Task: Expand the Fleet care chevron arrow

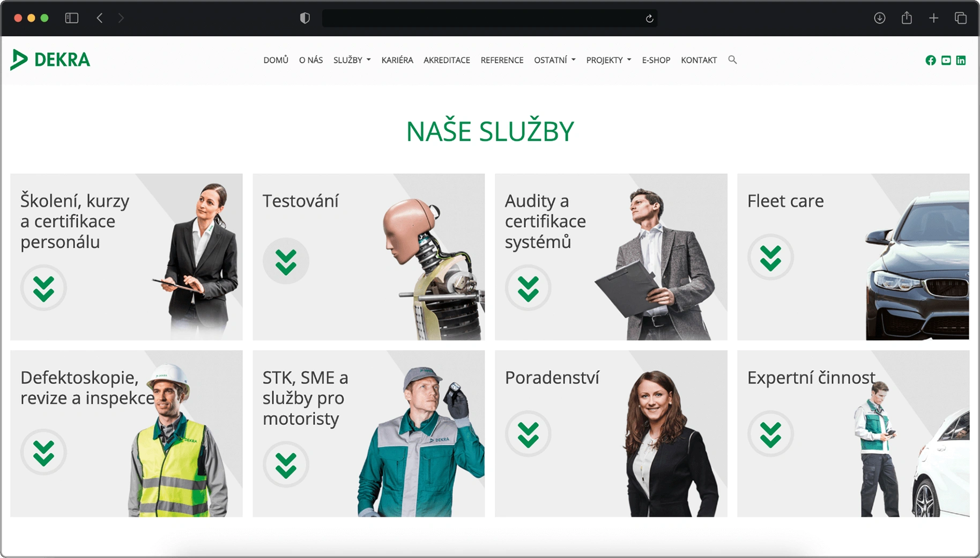Action: 771,257
